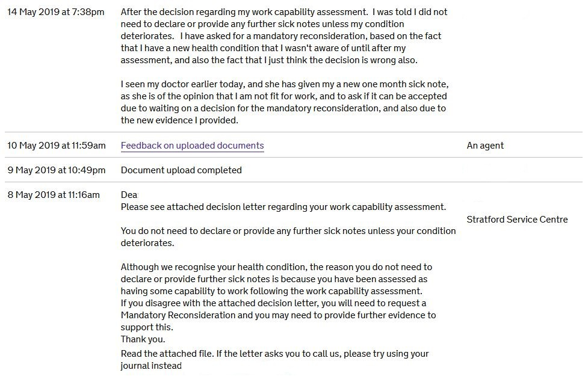588x382 pixels.
Task: Click the Document upload completed entry
Action: [181, 170]
